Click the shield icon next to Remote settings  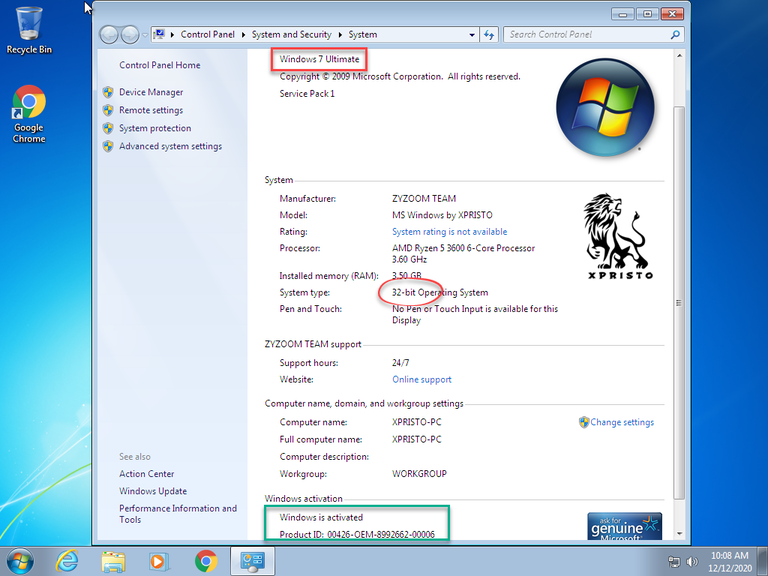coord(108,110)
